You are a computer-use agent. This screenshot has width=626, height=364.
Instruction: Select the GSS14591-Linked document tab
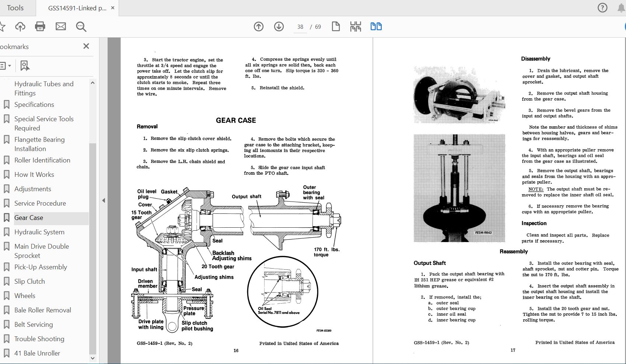point(77,8)
